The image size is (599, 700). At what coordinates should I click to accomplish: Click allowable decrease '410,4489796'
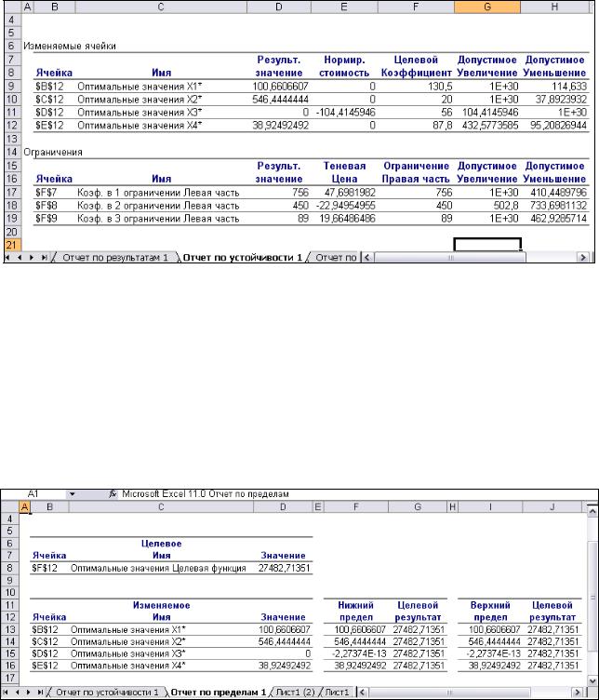coord(558,193)
